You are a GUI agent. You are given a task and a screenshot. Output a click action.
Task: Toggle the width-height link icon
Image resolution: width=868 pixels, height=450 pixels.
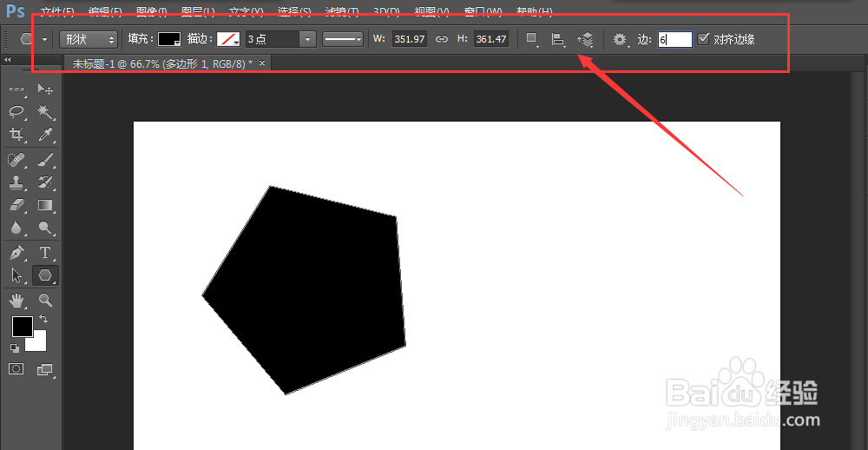tap(441, 39)
